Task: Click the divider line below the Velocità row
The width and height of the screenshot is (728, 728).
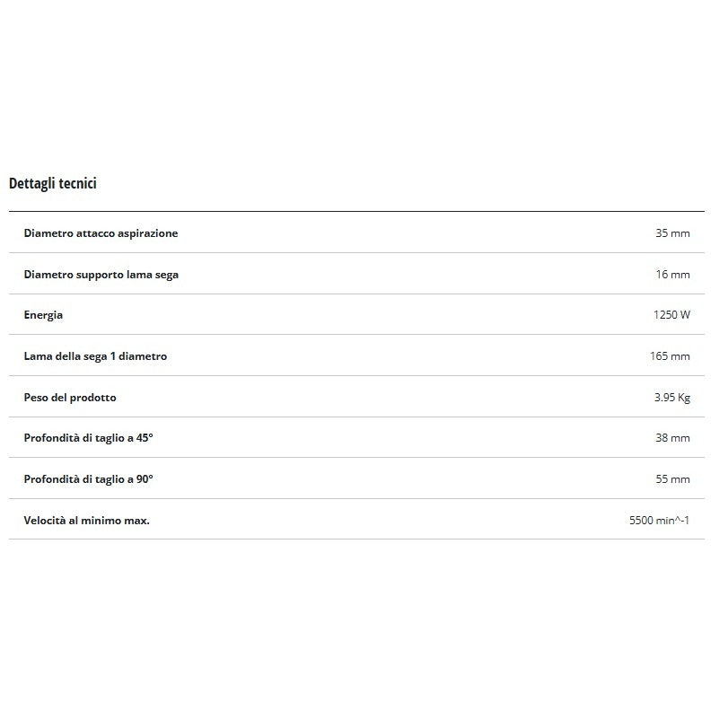Action: [356, 539]
